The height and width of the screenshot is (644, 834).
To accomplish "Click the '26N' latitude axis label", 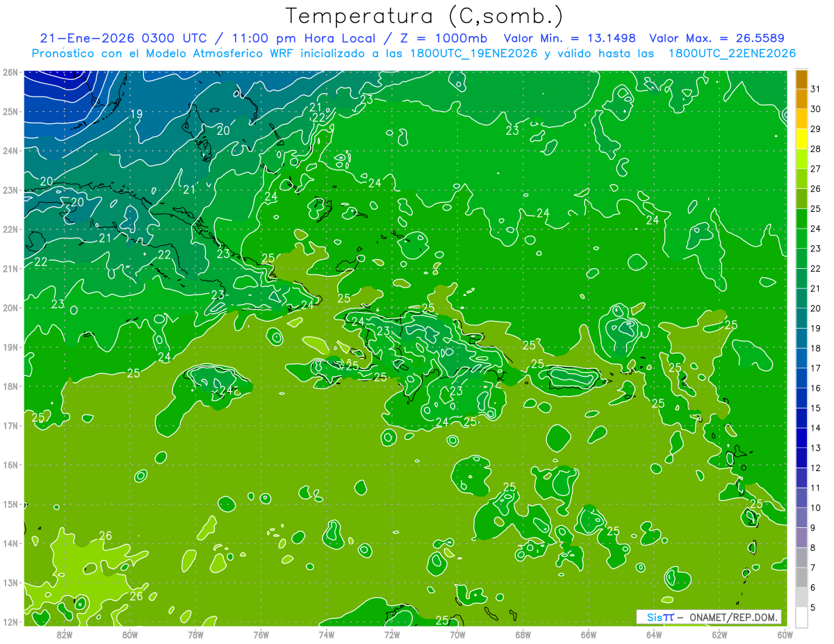I will [x=10, y=72].
